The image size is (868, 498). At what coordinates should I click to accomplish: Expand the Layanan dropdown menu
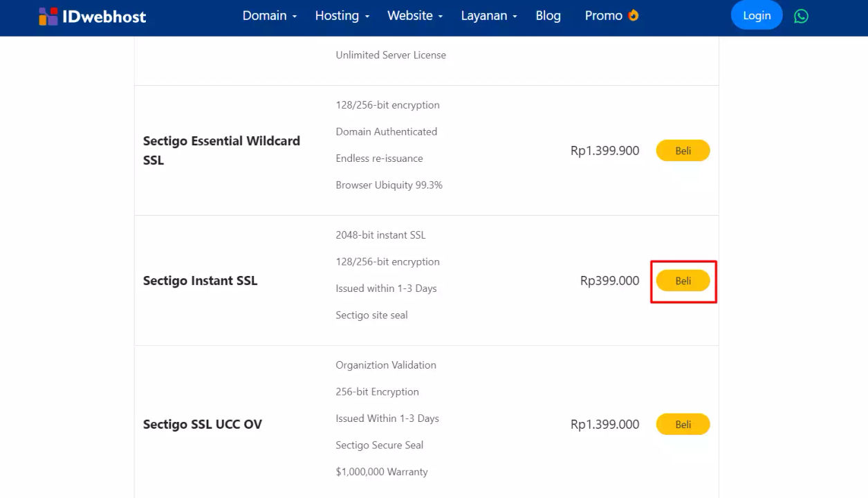coord(489,15)
